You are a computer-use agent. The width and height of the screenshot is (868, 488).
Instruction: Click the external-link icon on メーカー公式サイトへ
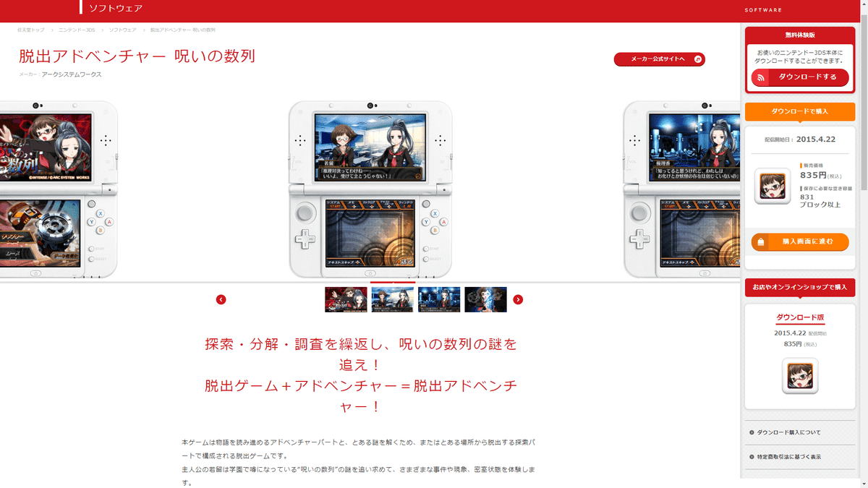point(698,59)
